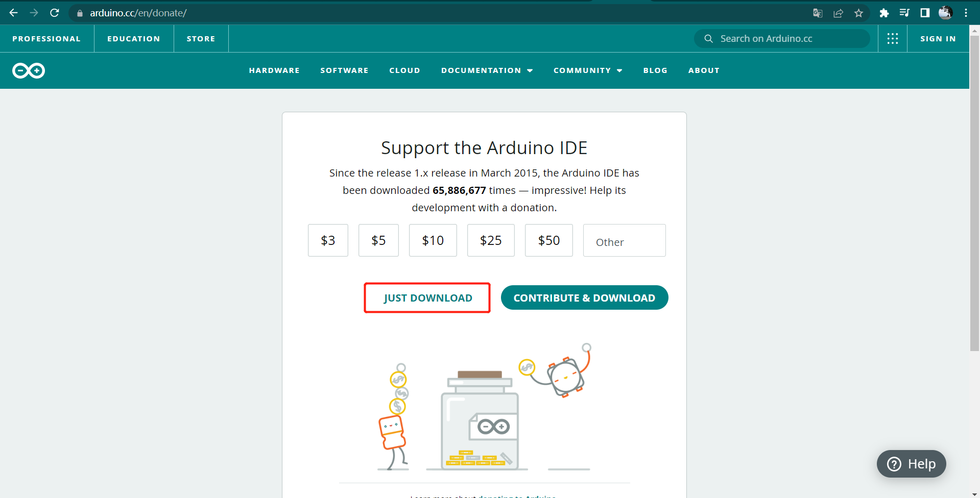Open the Cloud menu item

(x=404, y=70)
